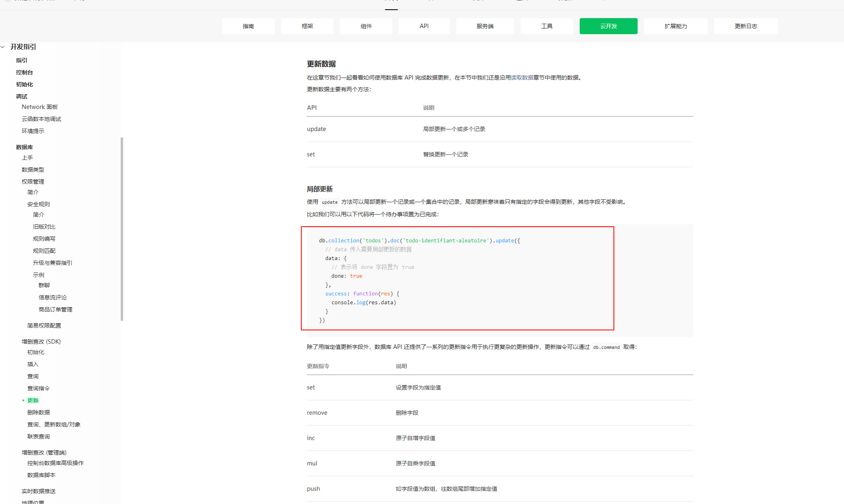Switch to the API tab
This screenshot has height=504, width=844.
[x=424, y=26]
